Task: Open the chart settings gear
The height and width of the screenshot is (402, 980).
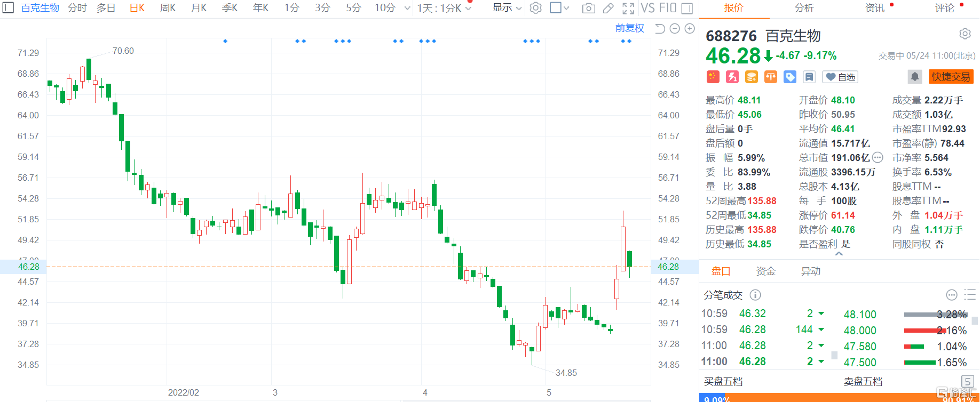Action: (535, 8)
